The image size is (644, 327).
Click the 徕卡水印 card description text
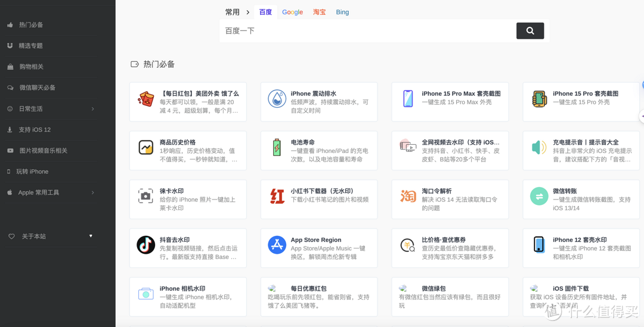pos(196,204)
